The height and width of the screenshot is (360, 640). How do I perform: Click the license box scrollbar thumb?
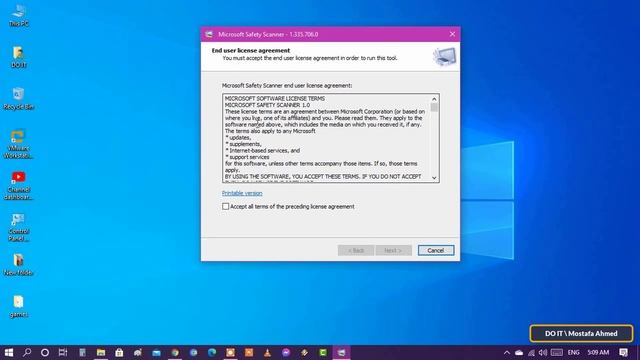click(434, 108)
